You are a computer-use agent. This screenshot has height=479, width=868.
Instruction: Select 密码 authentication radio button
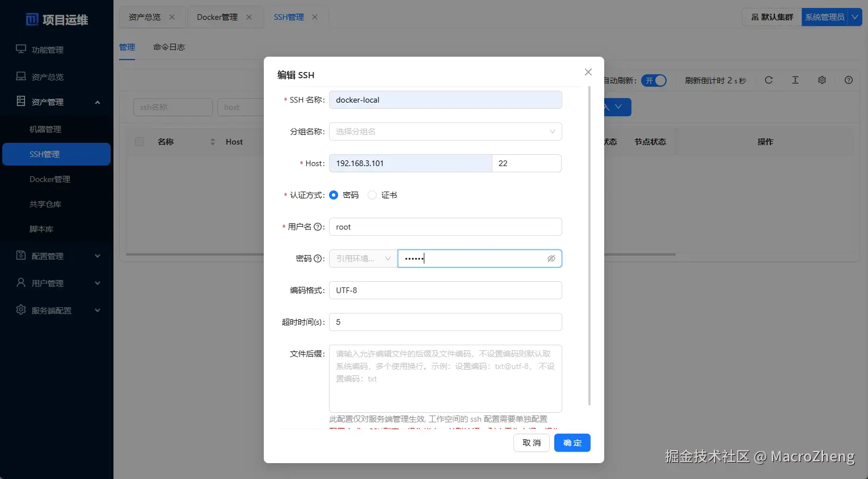click(x=334, y=195)
